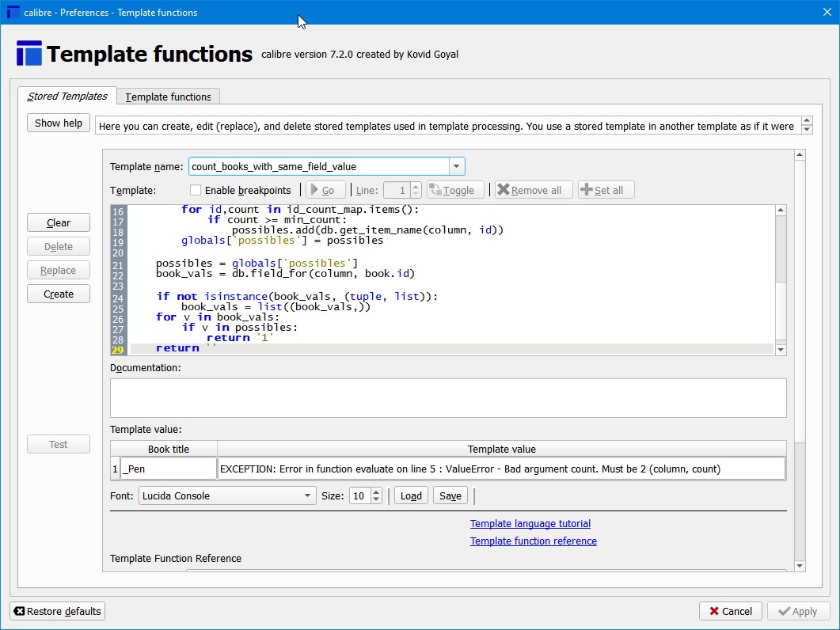The height and width of the screenshot is (630, 840).
Task: Click the Create template button
Action: [59, 294]
